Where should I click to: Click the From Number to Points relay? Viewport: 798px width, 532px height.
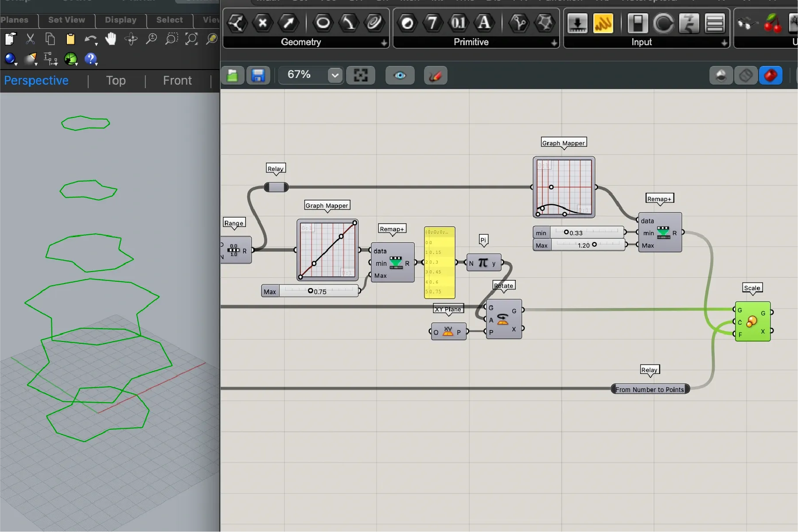(x=650, y=389)
